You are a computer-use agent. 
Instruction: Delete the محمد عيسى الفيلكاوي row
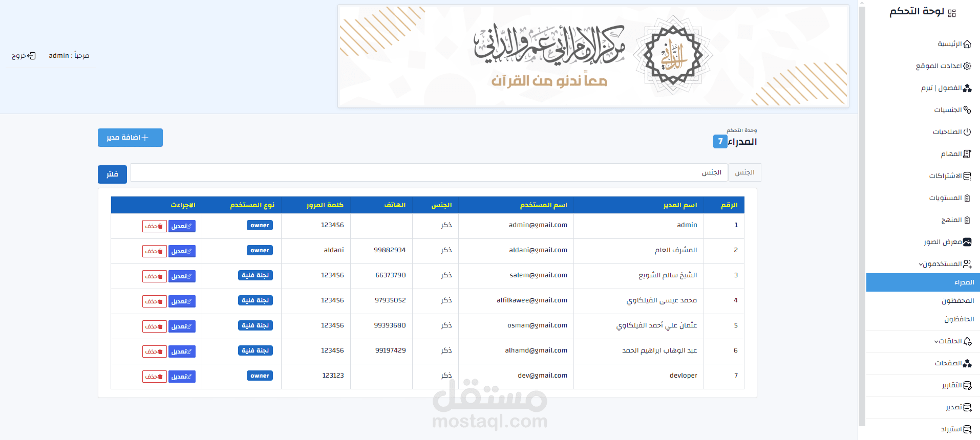[155, 301]
